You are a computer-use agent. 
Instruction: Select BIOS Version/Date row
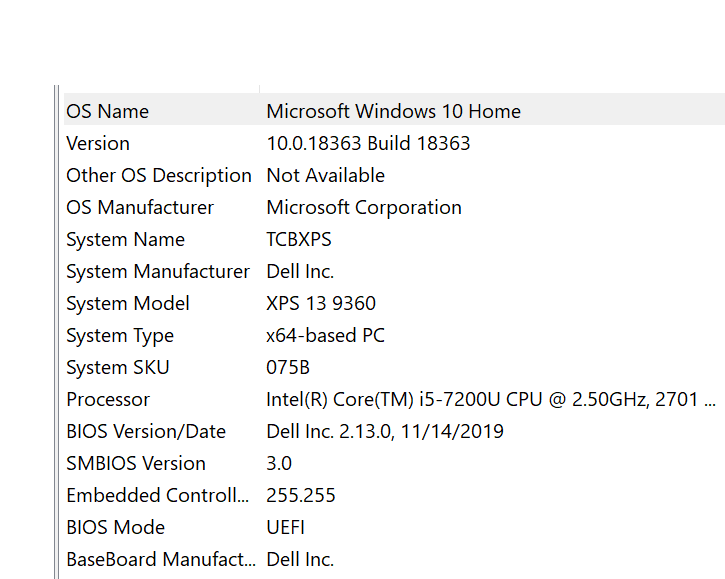point(146,431)
